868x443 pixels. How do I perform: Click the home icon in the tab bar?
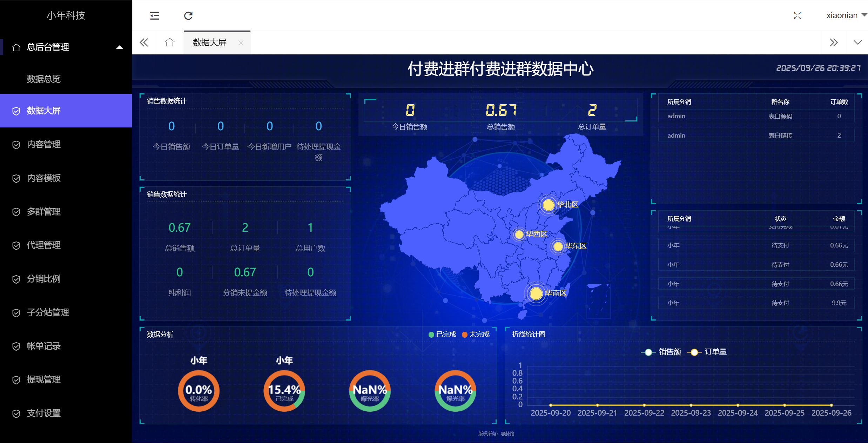(169, 42)
